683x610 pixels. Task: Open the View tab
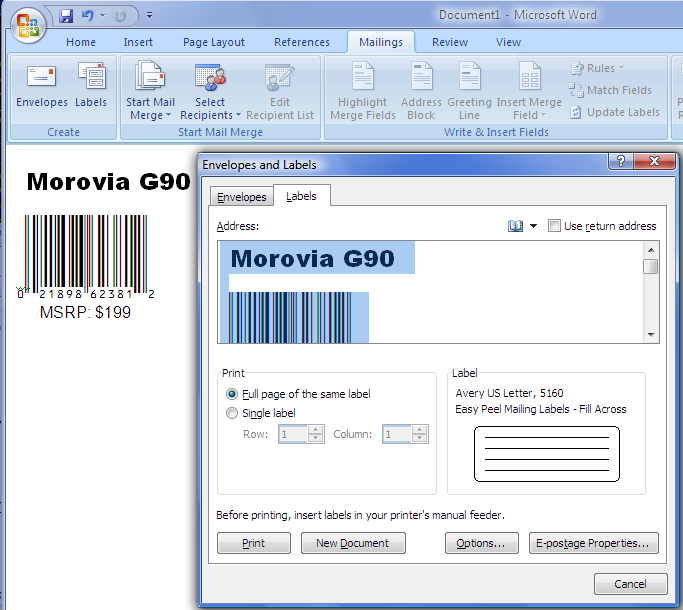coord(508,42)
